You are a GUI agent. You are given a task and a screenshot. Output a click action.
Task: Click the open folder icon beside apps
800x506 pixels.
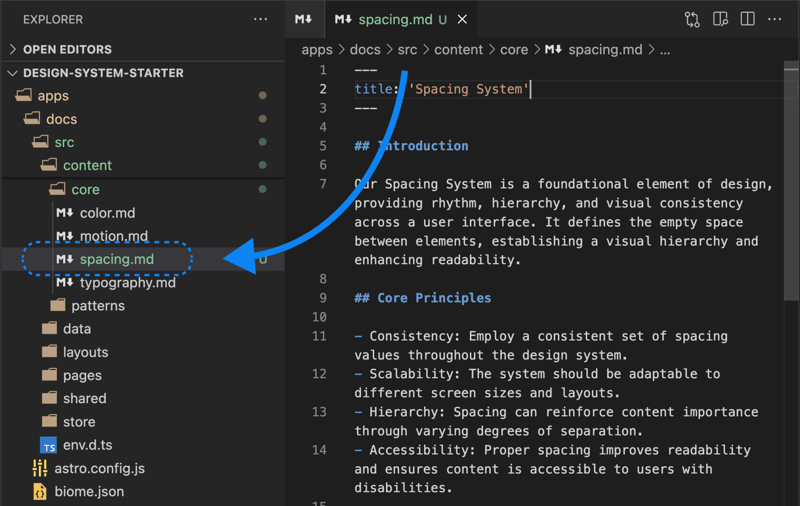(x=23, y=95)
